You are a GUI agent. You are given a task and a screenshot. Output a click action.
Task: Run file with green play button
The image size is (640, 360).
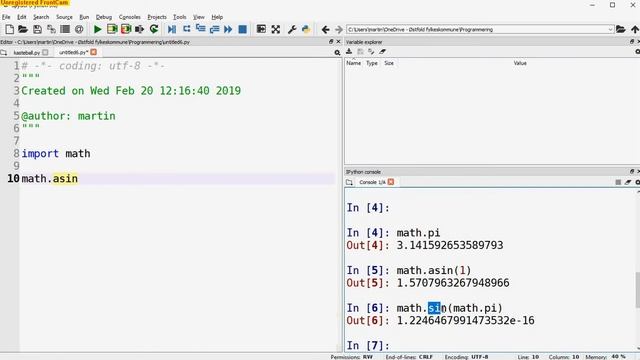tap(98, 29)
